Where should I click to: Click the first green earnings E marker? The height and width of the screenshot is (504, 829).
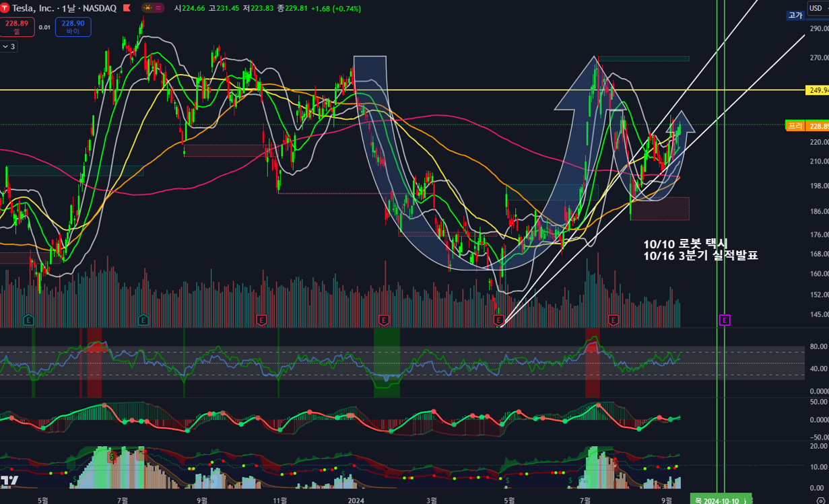coord(29,320)
